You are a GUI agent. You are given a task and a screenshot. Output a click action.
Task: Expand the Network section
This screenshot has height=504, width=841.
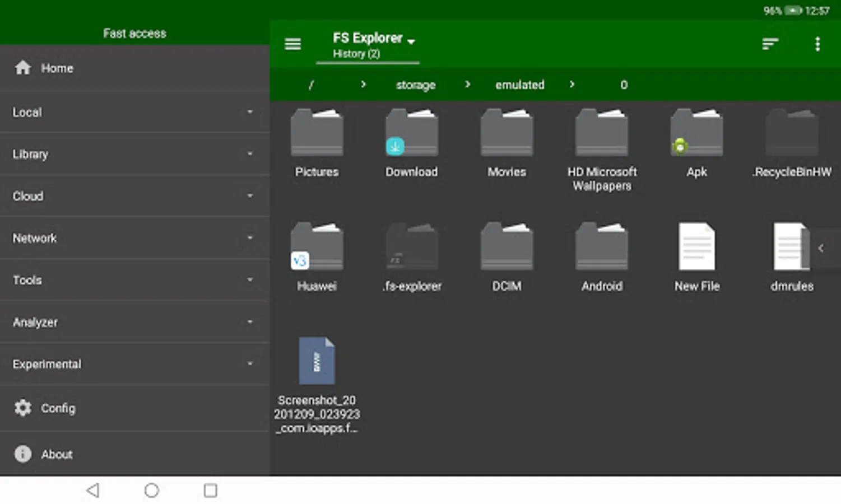click(134, 238)
